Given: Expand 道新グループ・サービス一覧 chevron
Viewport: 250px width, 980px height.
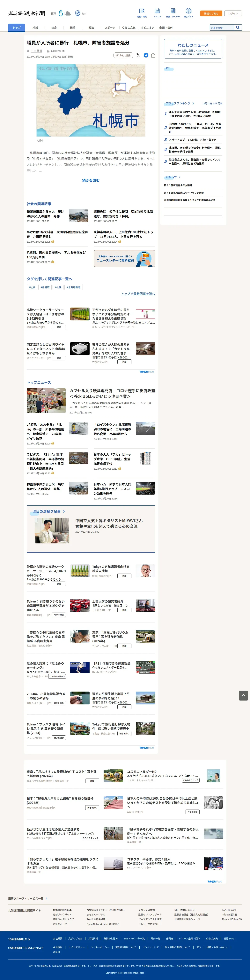Looking at the screenshot, I should [x=28, y=898].
